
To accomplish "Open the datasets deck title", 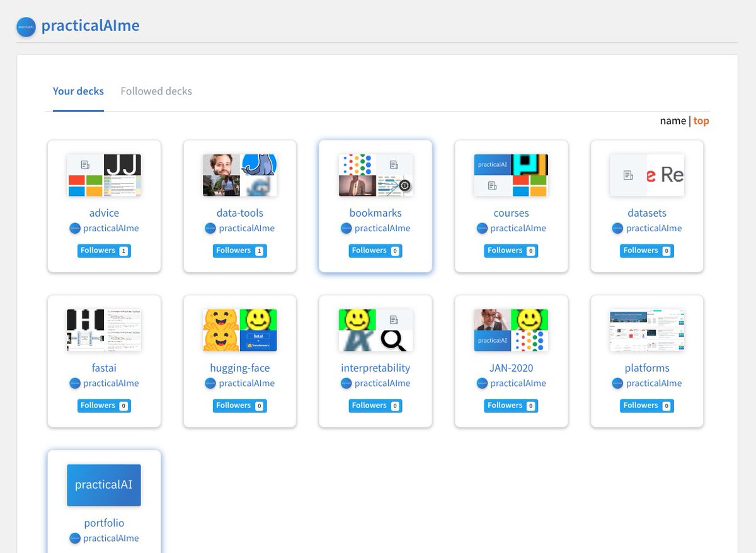I will pos(647,213).
